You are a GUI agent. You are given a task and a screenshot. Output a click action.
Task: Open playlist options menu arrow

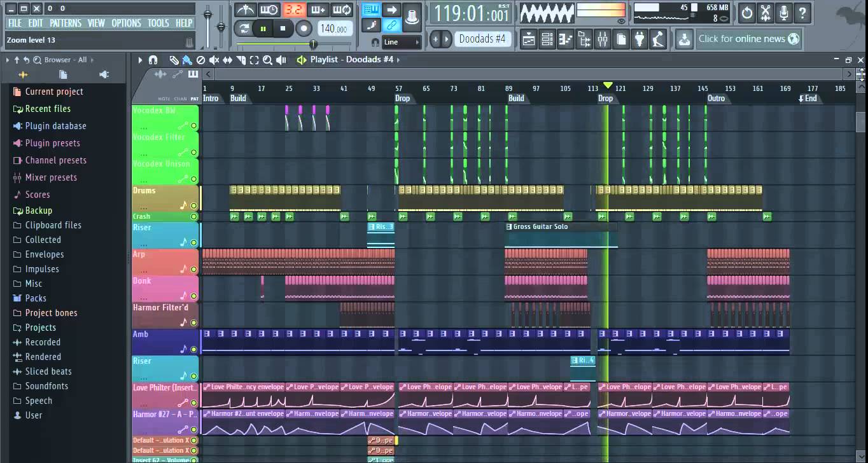(140, 60)
